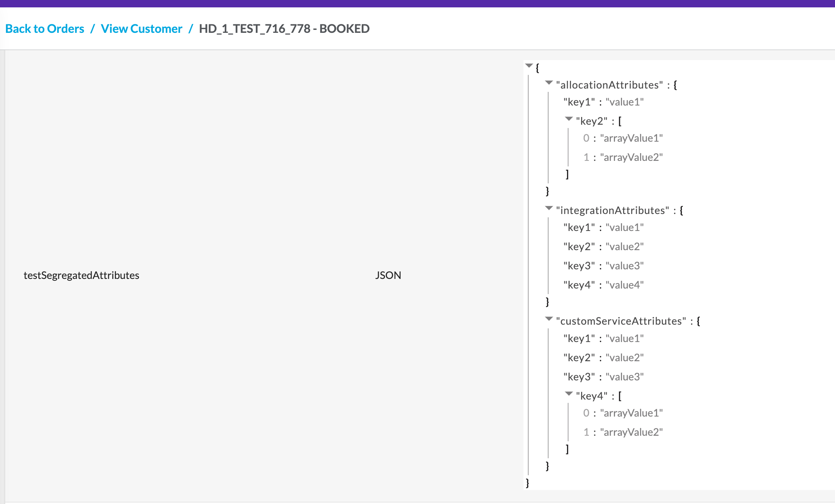Open the View Customer link
The image size is (835, 504).
pos(141,29)
